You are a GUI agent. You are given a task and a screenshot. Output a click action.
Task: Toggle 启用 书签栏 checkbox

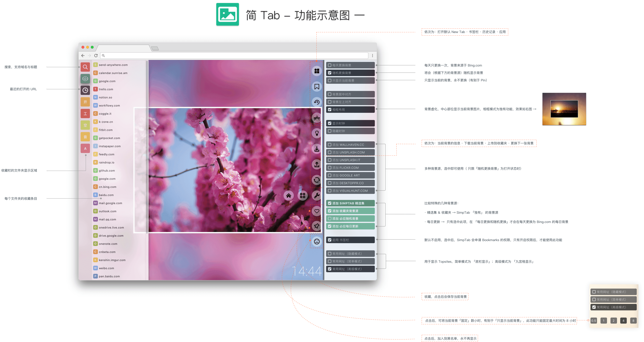click(x=329, y=240)
